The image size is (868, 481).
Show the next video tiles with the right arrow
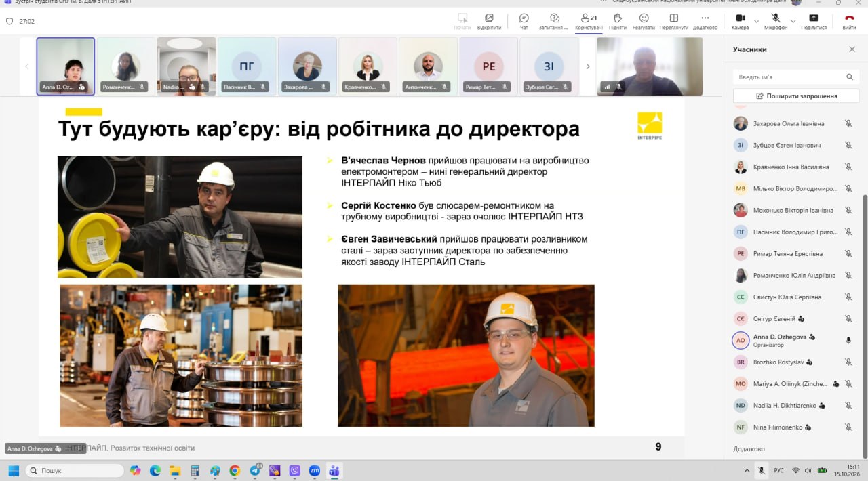588,66
